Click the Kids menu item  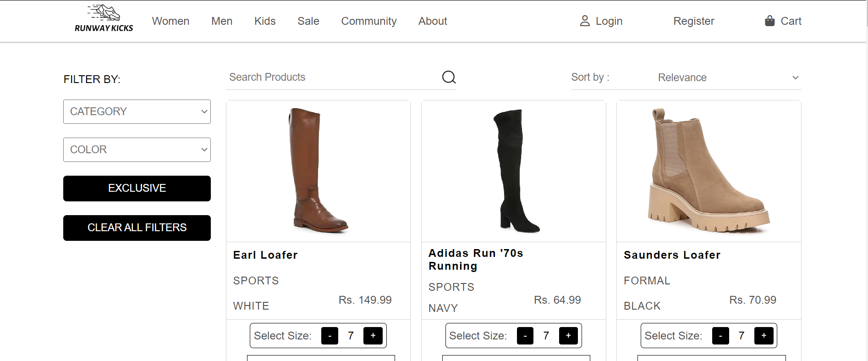[264, 21]
